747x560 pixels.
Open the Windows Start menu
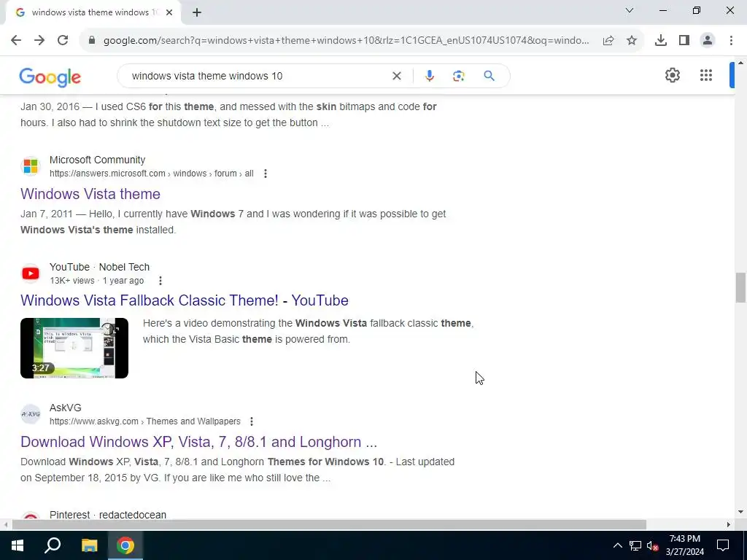click(18, 545)
